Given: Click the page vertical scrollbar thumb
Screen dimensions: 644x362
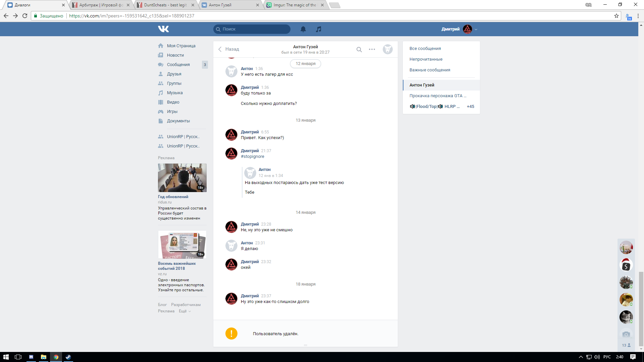Looking at the screenshot, I should (641, 308).
